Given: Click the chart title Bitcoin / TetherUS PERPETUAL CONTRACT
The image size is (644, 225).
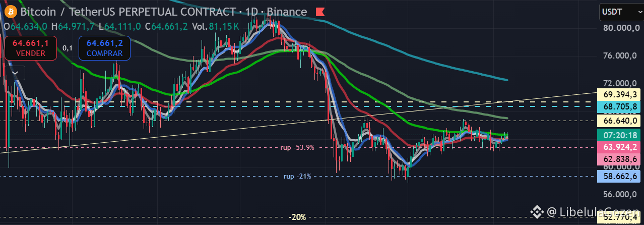Looking at the screenshot, I should coord(128,12).
